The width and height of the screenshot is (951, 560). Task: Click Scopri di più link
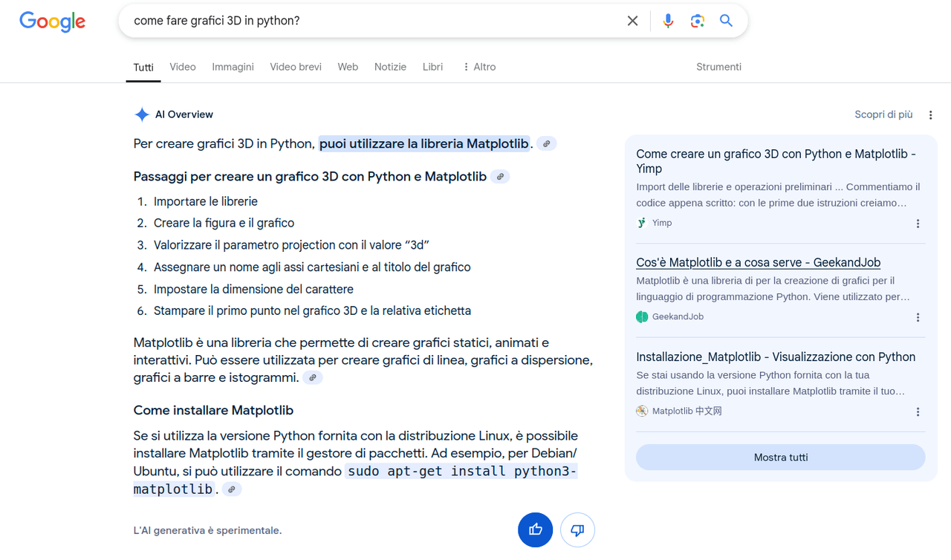click(x=883, y=114)
